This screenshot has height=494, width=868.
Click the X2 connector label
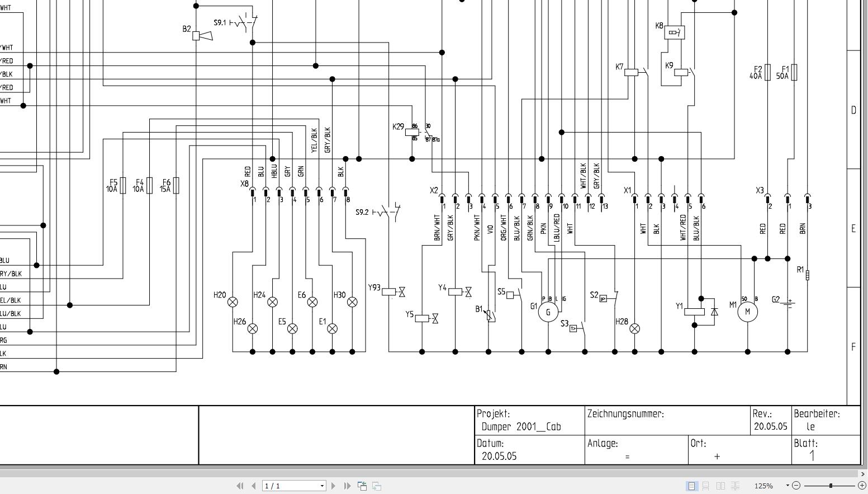[434, 191]
